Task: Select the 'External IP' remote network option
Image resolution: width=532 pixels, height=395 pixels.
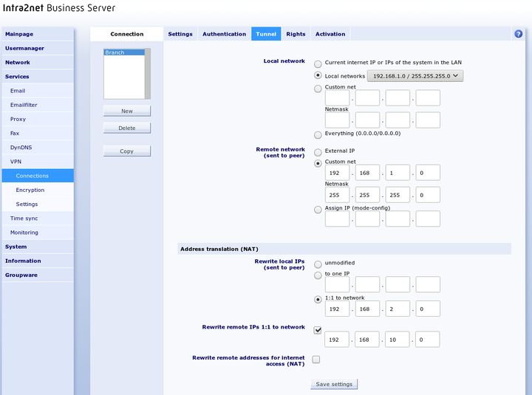Action: [x=318, y=152]
